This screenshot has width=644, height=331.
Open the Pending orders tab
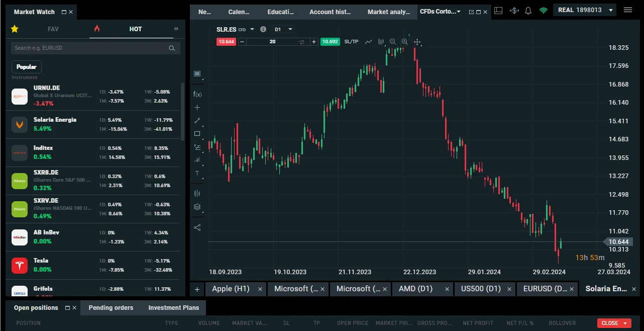[111, 307]
